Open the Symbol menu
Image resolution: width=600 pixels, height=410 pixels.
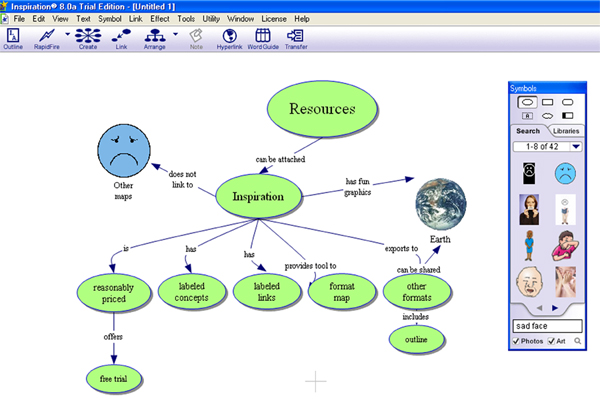pyautogui.click(x=110, y=19)
